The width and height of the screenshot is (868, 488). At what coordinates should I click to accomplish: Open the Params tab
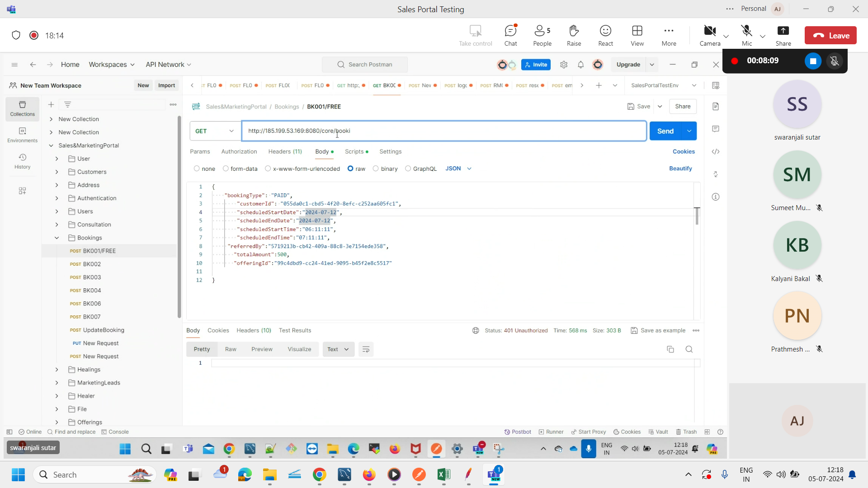(x=200, y=152)
